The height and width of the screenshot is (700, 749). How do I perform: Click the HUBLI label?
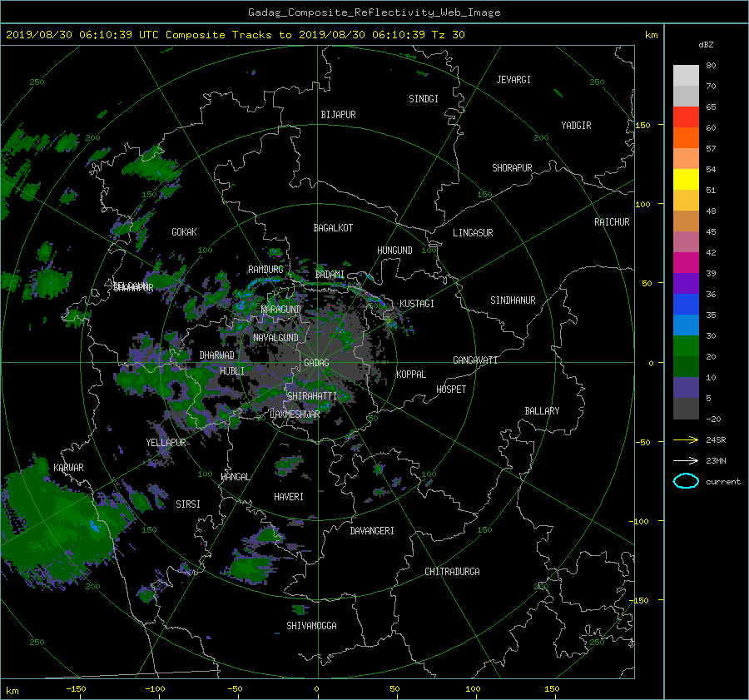pos(231,371)
